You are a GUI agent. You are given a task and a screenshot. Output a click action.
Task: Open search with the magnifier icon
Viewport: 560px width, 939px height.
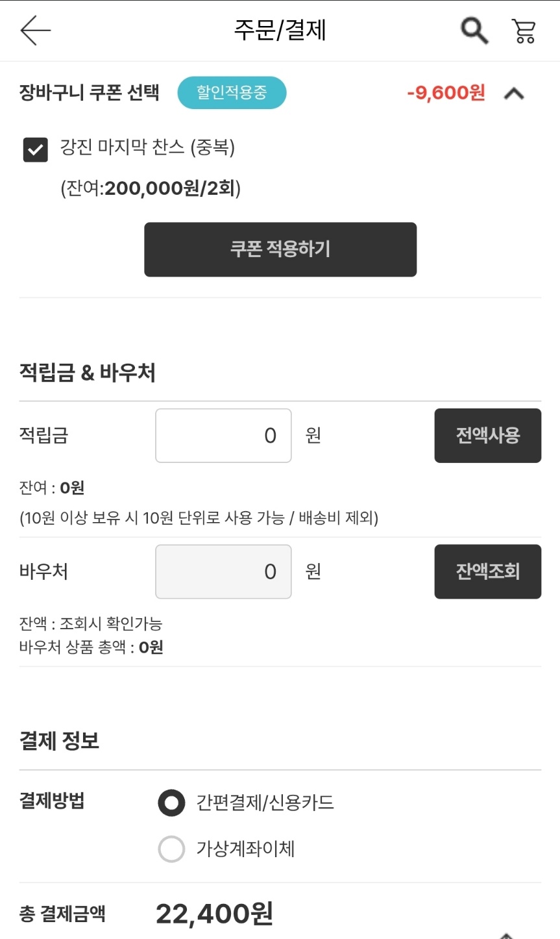pos(474,30)
